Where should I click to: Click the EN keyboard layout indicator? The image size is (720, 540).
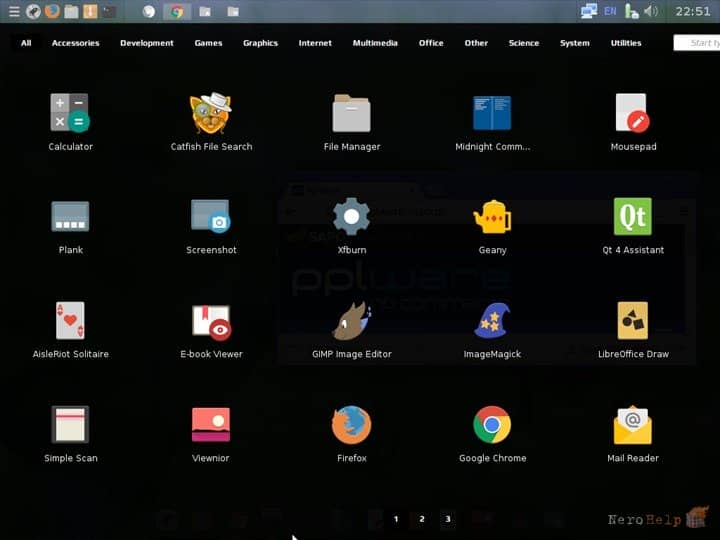610,11
